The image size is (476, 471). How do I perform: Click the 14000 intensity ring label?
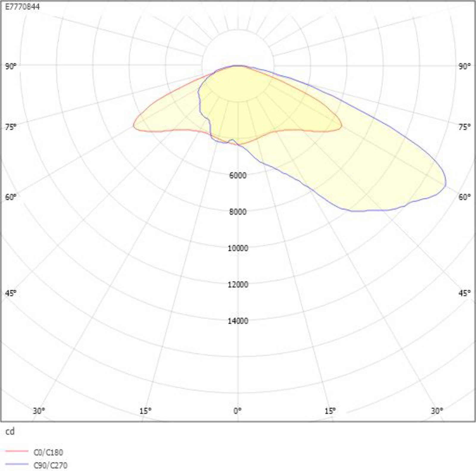pos(238,321)
